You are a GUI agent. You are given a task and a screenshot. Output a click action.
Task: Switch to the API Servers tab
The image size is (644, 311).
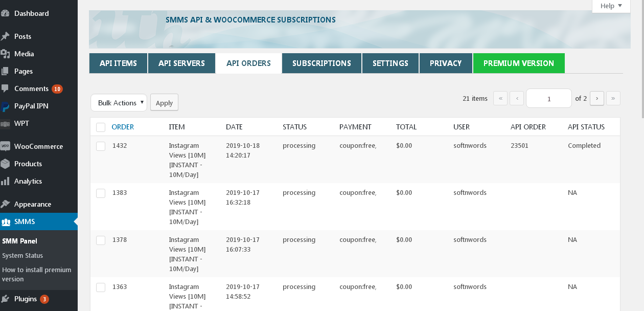pos(181,63)
